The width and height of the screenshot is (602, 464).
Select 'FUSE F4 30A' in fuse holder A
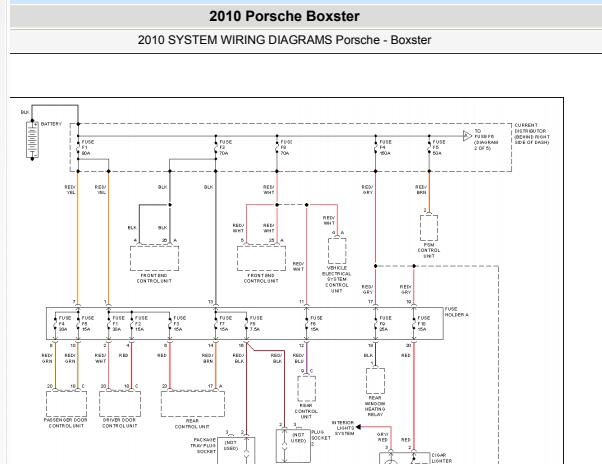(64, 324)
